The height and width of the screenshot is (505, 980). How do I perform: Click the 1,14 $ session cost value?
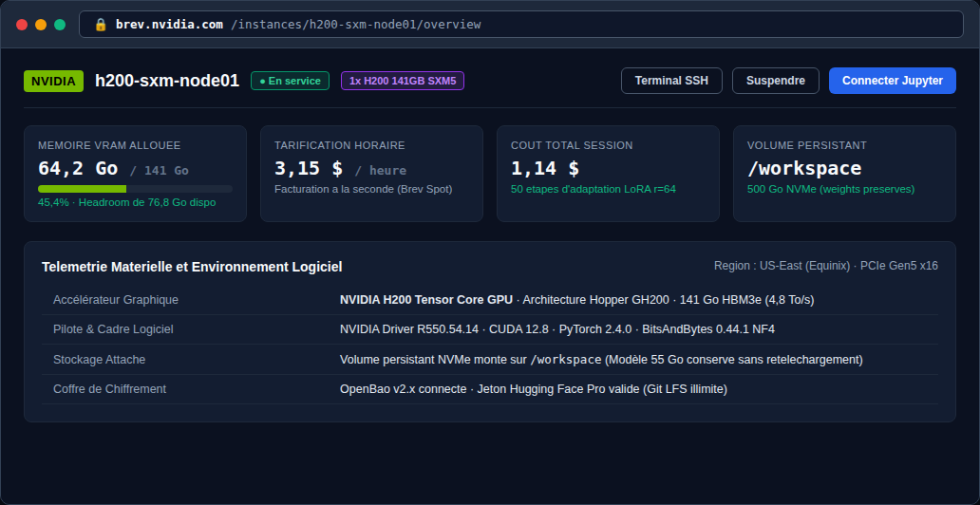pyautogui.click(x=545, y=169)
